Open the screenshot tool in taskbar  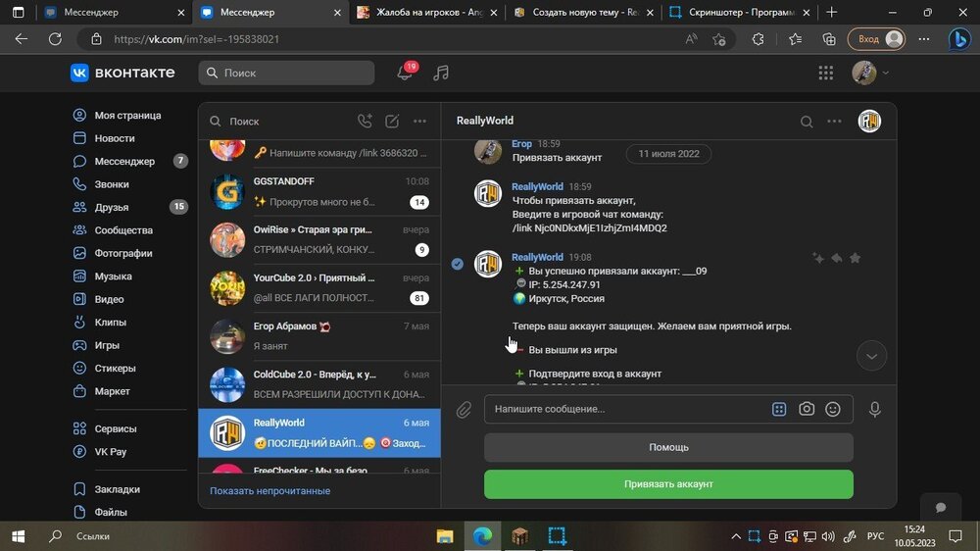(x=557, y=536)
